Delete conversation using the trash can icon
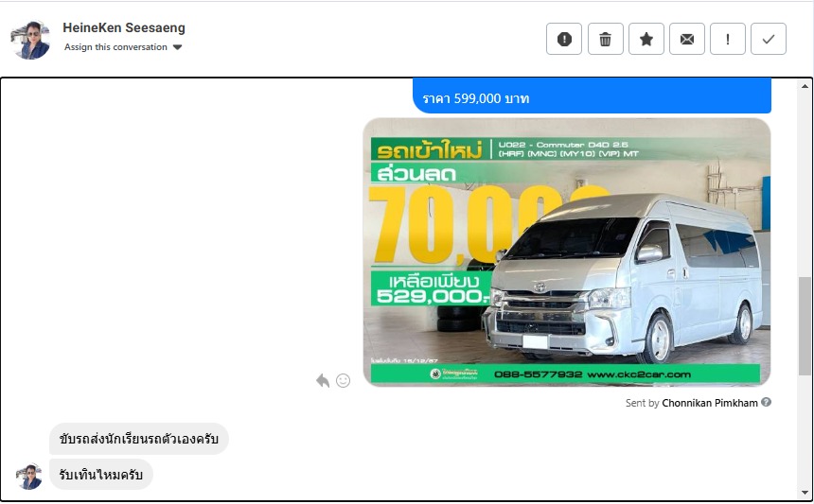Screen dimensions: 814x504 click(x=606, y=39)
